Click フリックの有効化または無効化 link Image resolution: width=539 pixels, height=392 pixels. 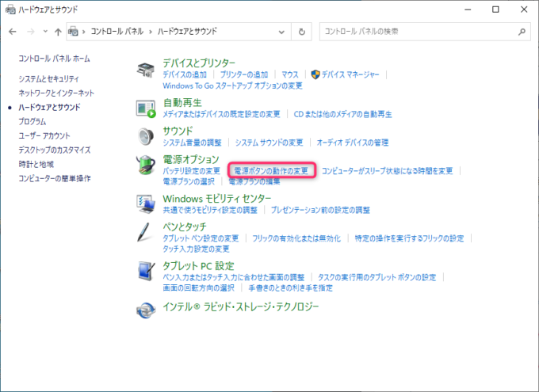(296, 238)
